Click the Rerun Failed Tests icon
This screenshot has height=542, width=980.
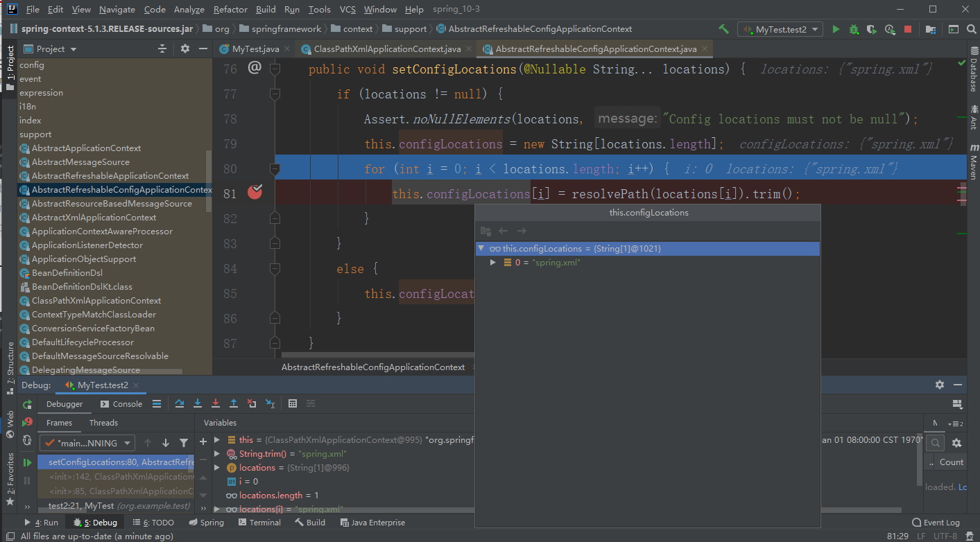click(x=27, y=422)
